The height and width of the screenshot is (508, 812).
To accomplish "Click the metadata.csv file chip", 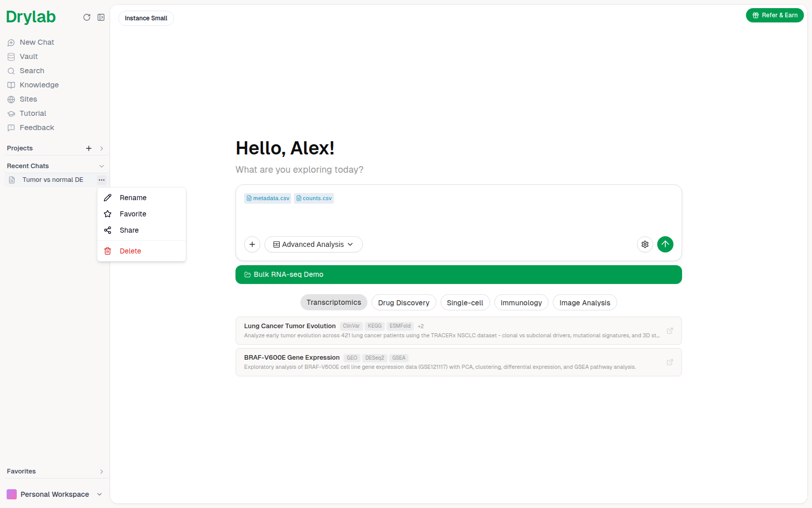I will pyautogui.click(x=268, y=198).
